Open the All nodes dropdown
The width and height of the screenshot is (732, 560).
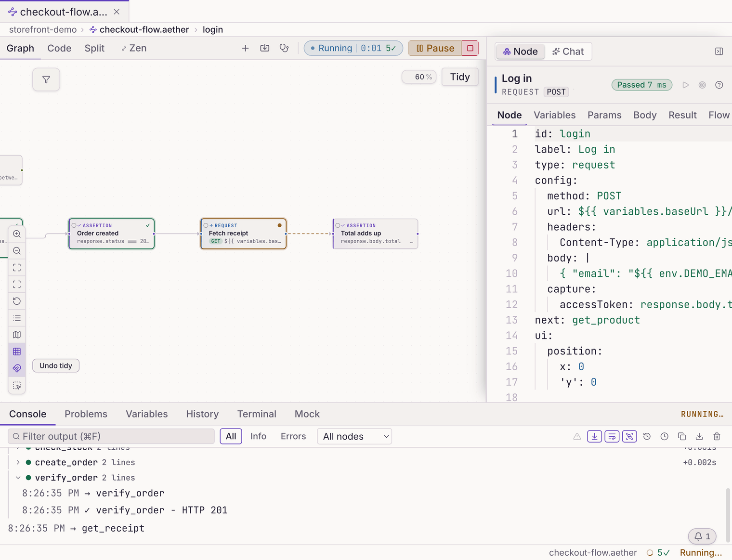pyautogui.click(x=354, y=437)
